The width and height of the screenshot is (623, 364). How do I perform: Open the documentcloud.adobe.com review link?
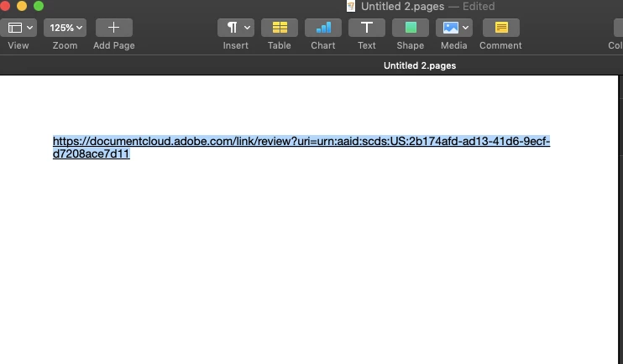coord(301,148)
